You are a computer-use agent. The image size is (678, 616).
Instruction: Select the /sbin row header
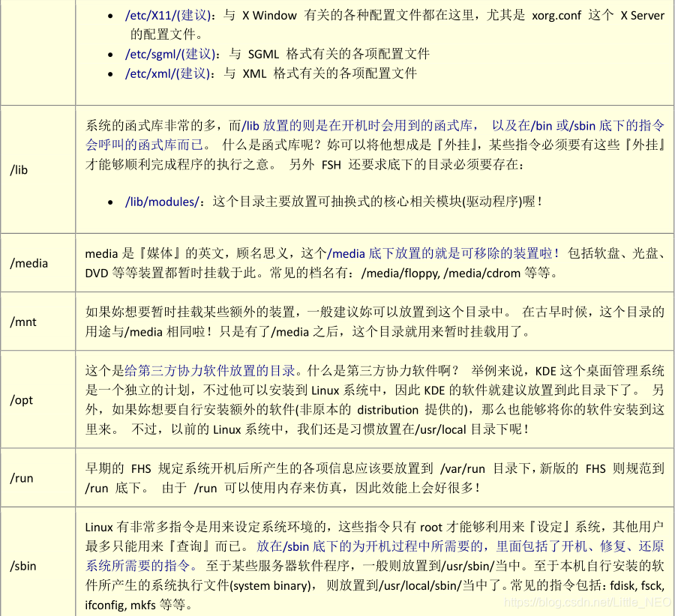(22, 566)
